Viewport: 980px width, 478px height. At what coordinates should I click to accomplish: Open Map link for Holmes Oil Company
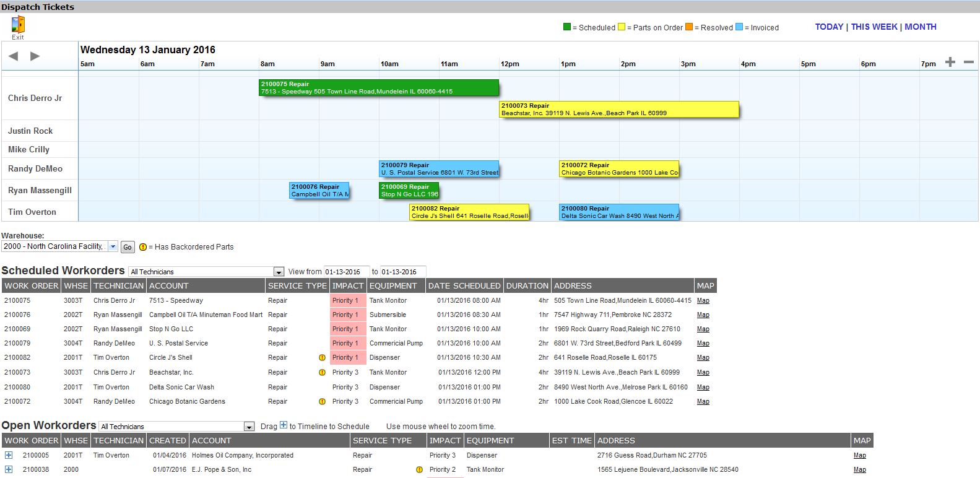860,456
